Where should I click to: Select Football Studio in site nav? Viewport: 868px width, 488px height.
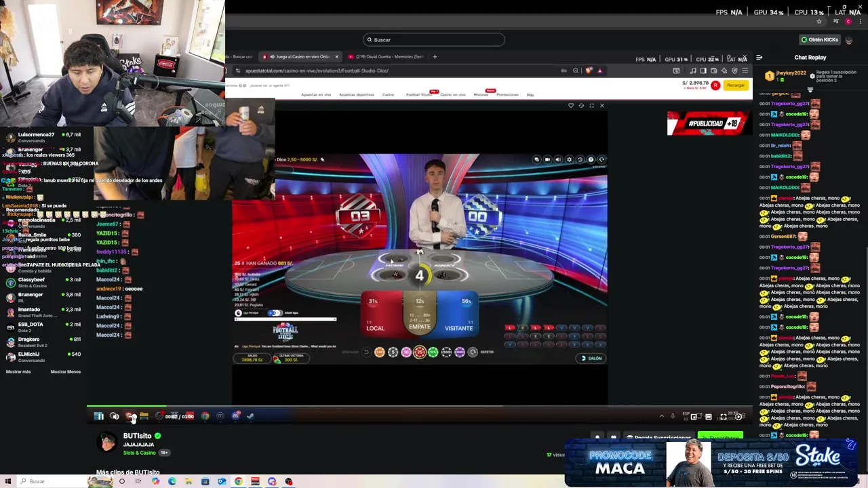(418, 95)
